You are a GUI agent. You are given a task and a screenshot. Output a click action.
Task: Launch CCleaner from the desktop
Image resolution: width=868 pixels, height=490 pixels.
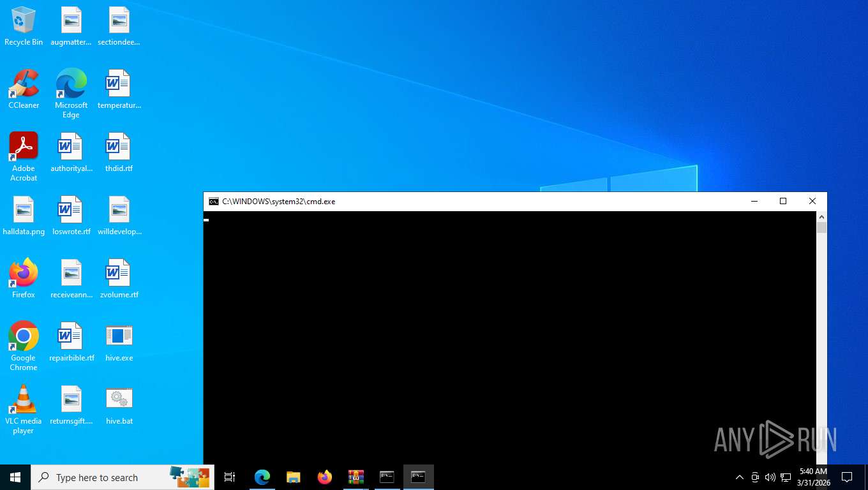tap(24, 89)
